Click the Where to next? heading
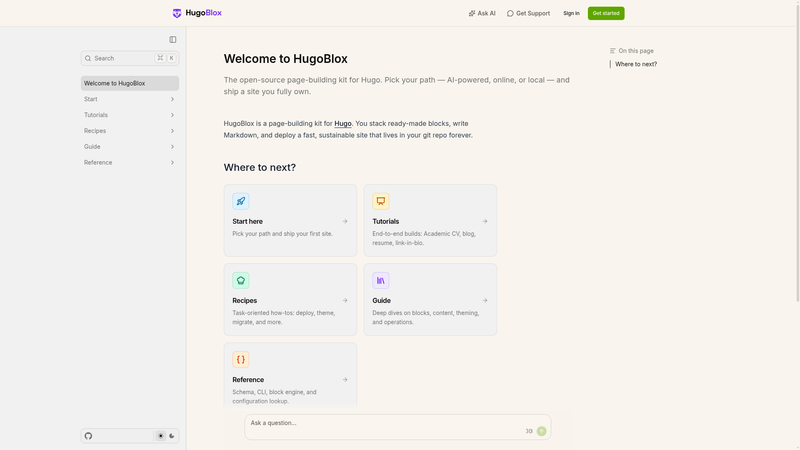The image size is (800, 450). click(260, 167)
